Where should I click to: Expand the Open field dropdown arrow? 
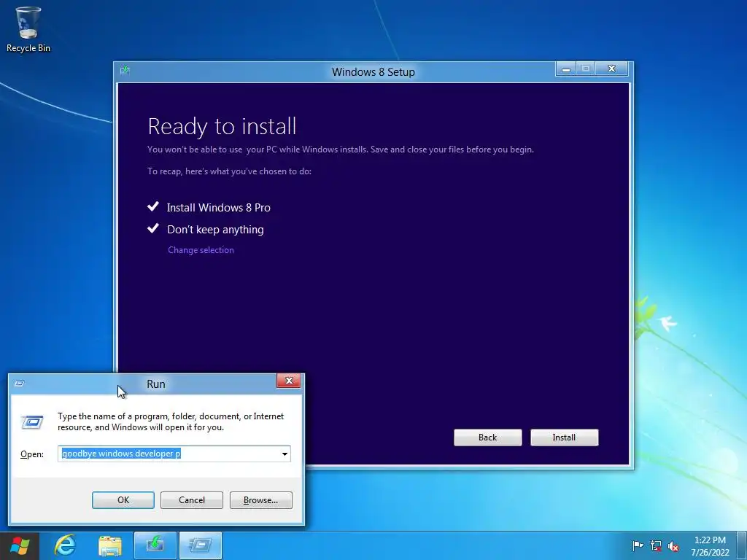coord(285,454)
